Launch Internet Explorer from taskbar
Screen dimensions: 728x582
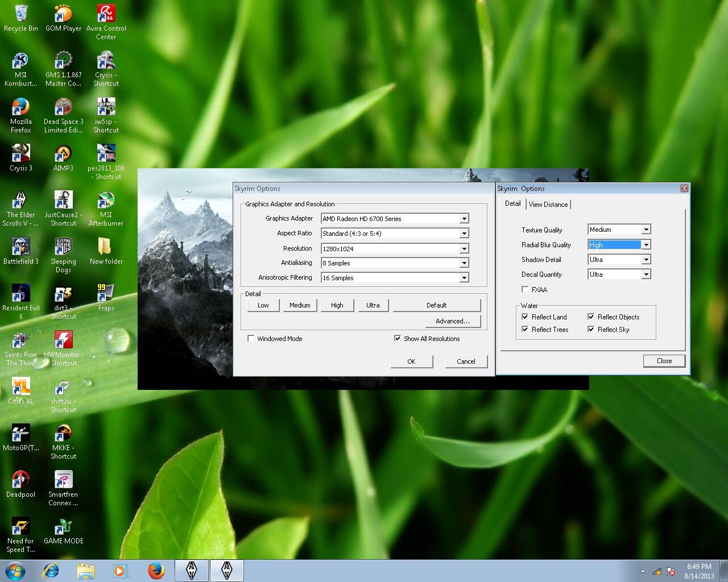51,571
